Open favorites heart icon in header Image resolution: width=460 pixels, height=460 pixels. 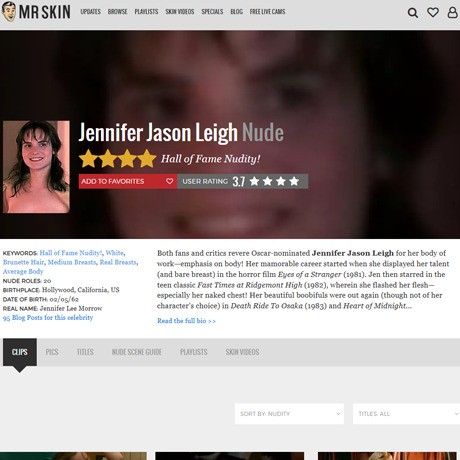pyautogui.click(x=433, y=12)
